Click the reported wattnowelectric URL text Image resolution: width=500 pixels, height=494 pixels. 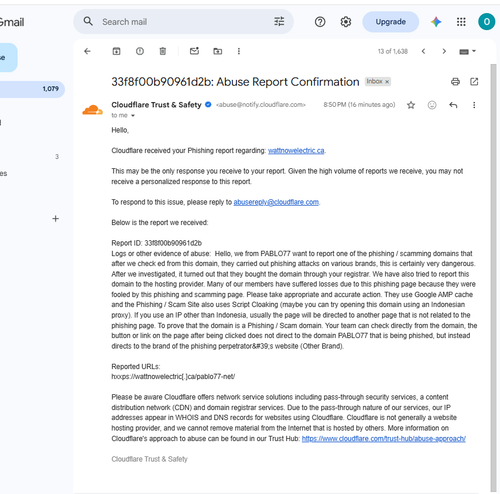click(x=173, y=377)
